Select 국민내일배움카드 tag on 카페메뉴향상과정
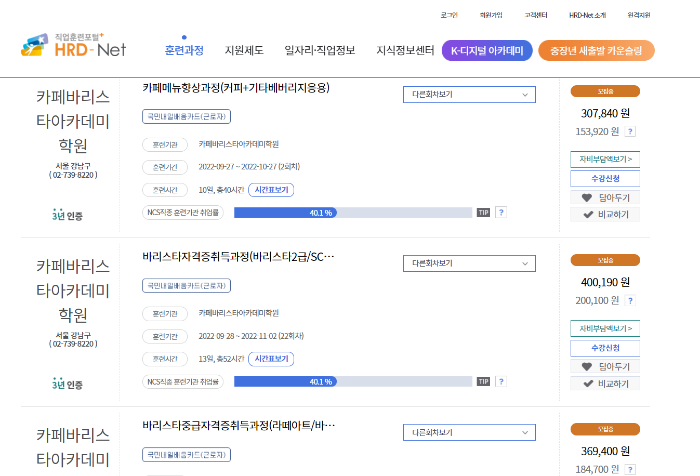 pos(186,117)
